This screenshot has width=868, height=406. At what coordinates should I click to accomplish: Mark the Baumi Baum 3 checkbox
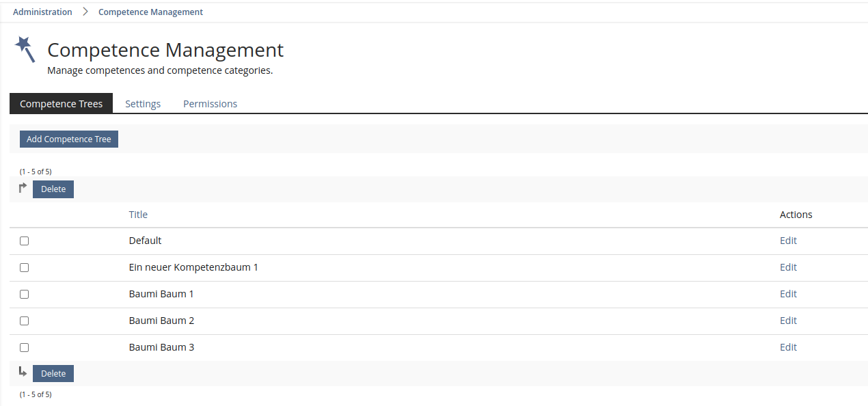(25, 348)
